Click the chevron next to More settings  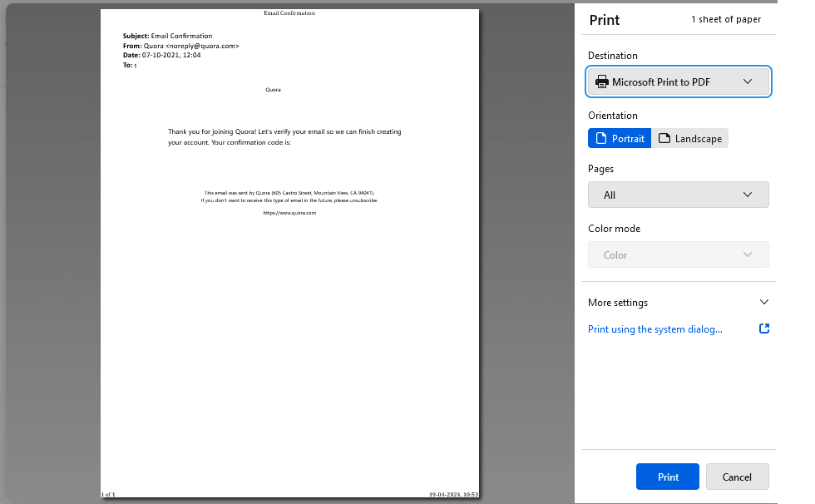(763, 302)
